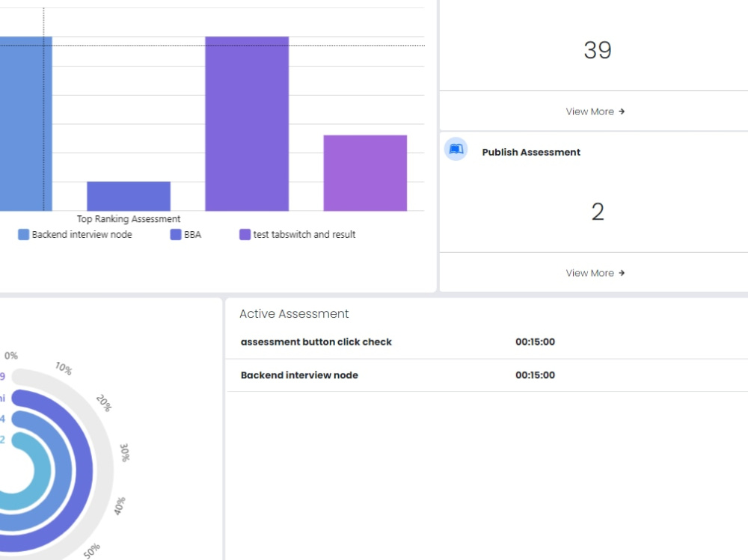The height and width of the screenshot is (560, 748).
Task: Click the 20% radial axis label
Action: (x=104, y=403)
